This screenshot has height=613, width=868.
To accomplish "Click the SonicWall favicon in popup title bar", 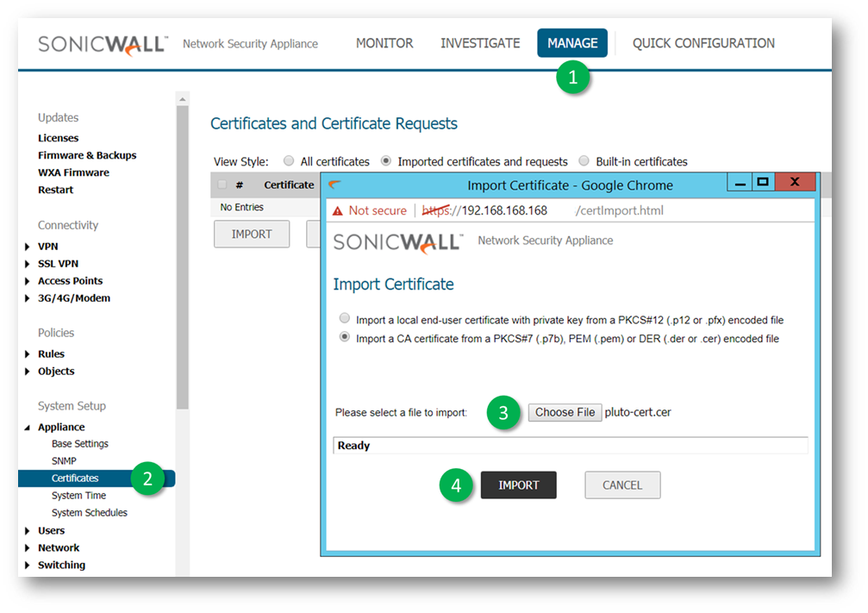I will pyautogui.click(x=335, y=185).
